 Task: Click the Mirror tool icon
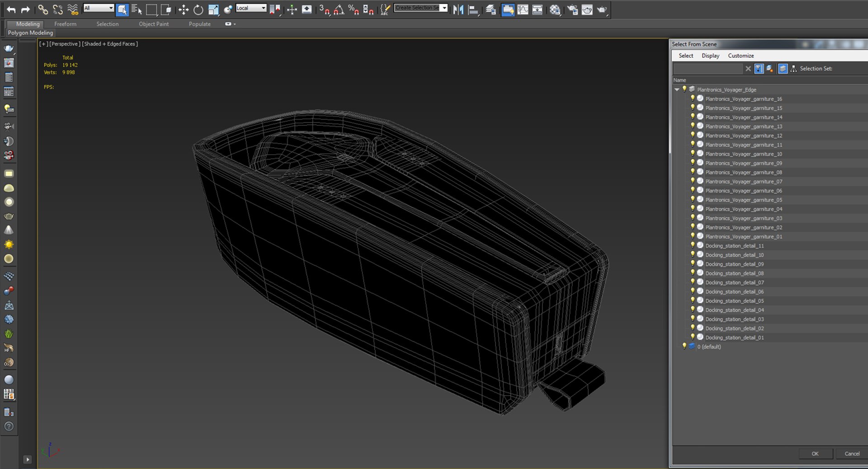pos(458,9)
